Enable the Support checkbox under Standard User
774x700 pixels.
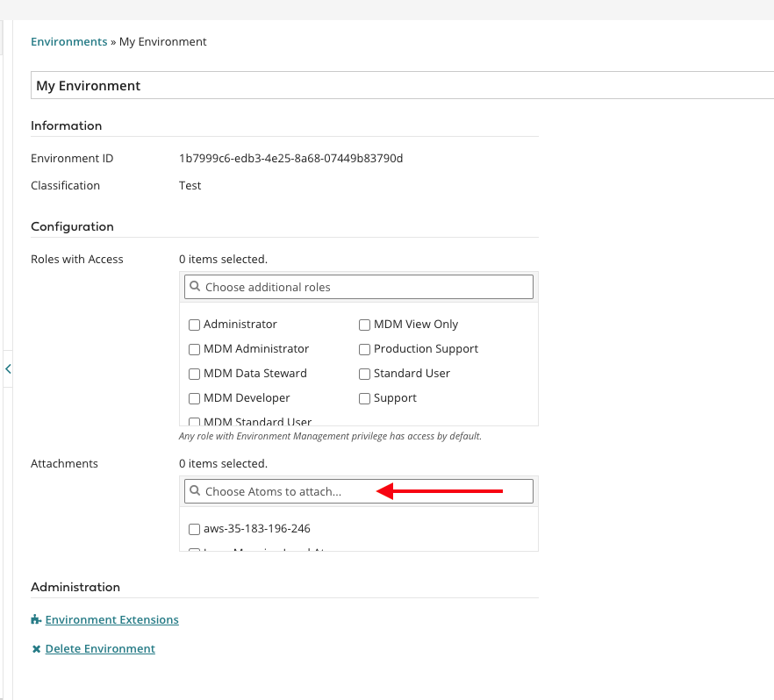(365, 398)
